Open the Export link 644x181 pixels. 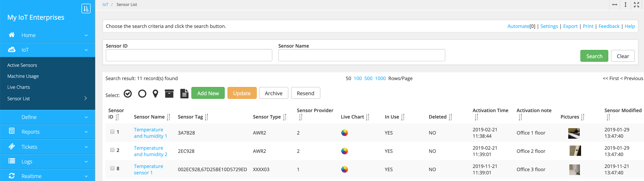pos(570,26)
